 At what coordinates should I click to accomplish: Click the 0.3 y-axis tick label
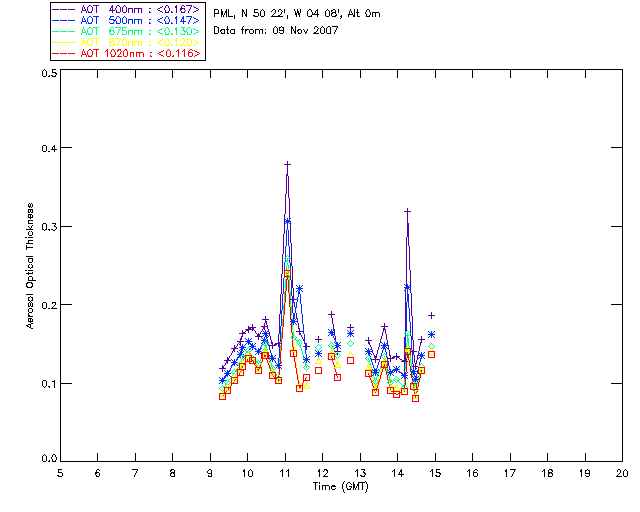[49, 227]
